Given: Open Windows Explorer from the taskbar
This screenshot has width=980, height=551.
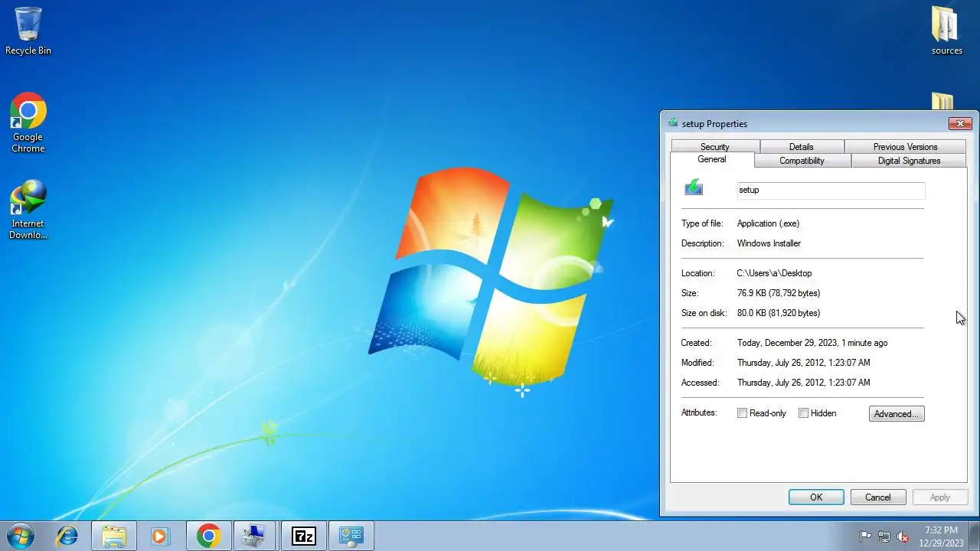Looking at the screenshot, I should click(x=114, y=536).
